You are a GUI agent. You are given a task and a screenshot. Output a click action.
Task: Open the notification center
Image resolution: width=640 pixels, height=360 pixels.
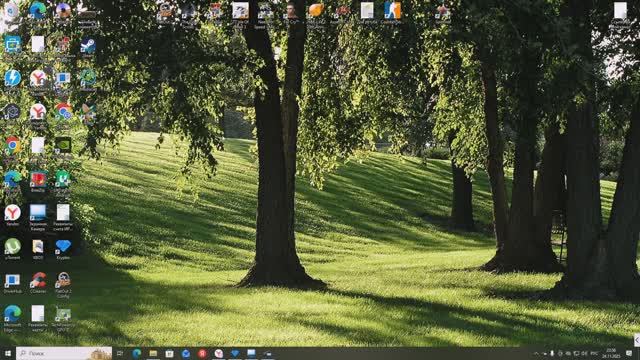pyautogui.click(x=629, y=353)
